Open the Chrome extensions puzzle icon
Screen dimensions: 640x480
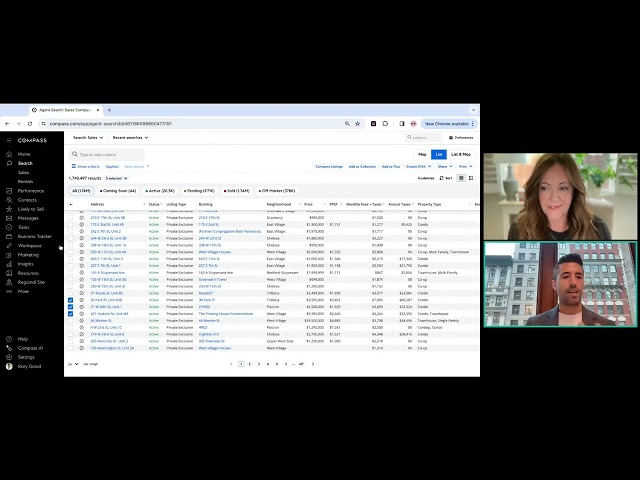[x=385, y=124]
